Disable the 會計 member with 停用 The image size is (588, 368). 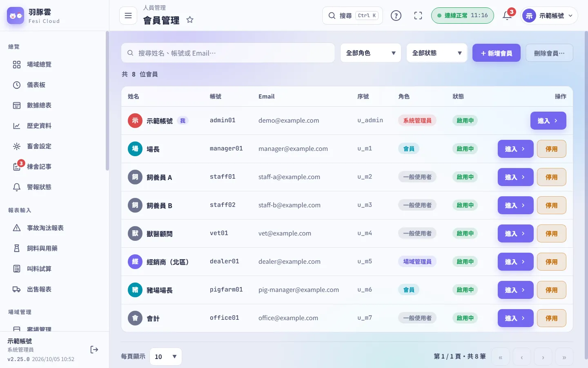(x=551, y=318)
